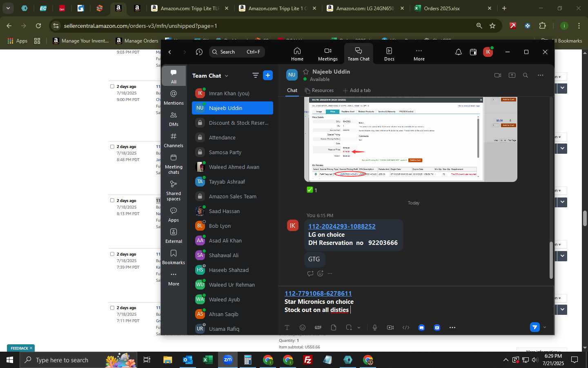Screen dimensions: 588x368
Task: Open Meeting chats in sidebar
Action: (174, 164)
